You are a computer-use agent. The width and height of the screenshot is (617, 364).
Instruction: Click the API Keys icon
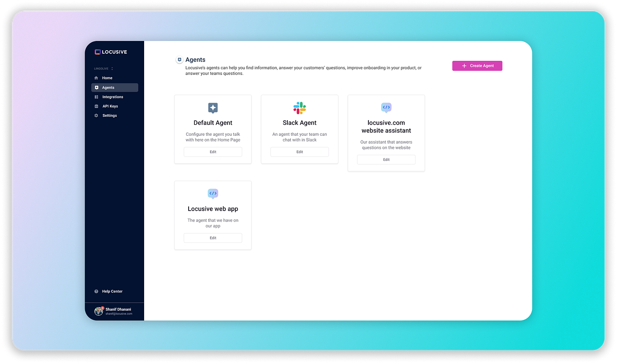[97, 106]
